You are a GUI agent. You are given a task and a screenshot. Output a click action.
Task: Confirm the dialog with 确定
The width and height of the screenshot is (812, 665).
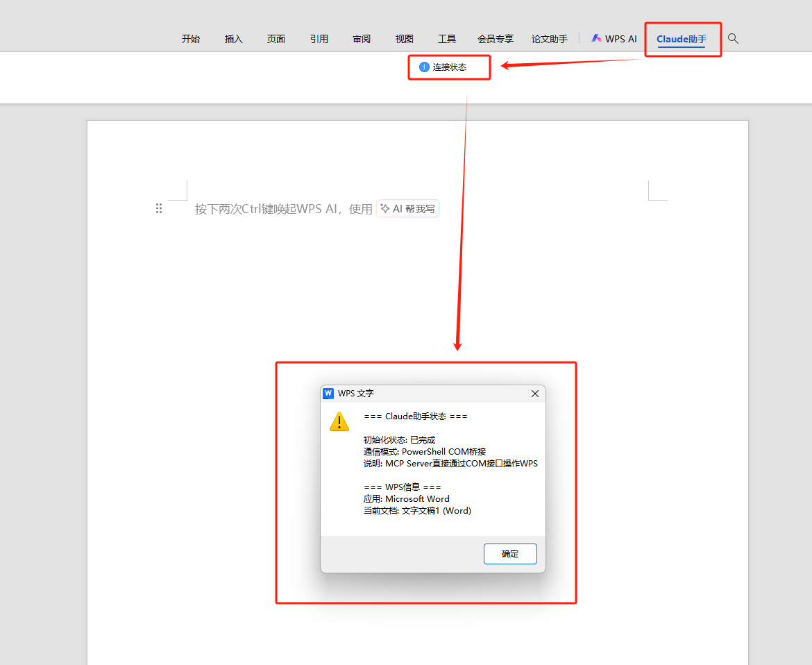[x=510, y=554]
